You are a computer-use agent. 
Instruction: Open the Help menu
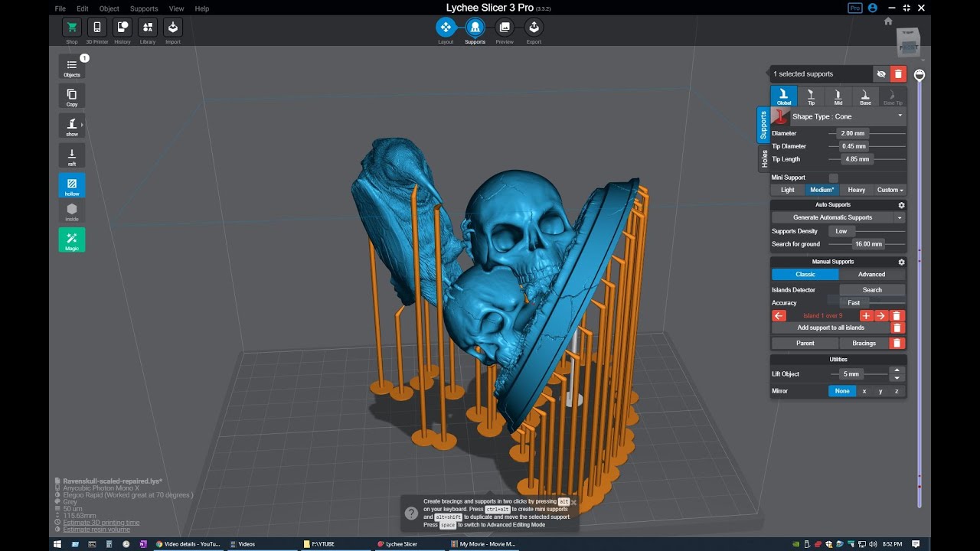[202, 8]
